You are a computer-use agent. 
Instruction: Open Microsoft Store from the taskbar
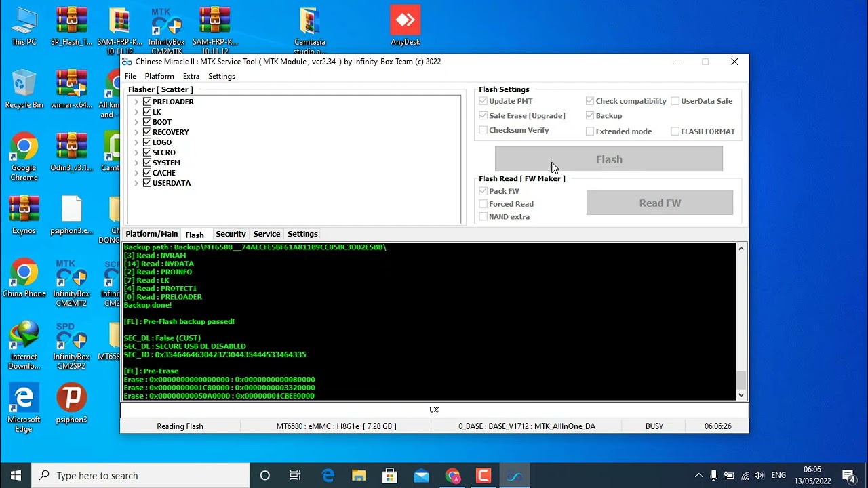pos(390,476)
